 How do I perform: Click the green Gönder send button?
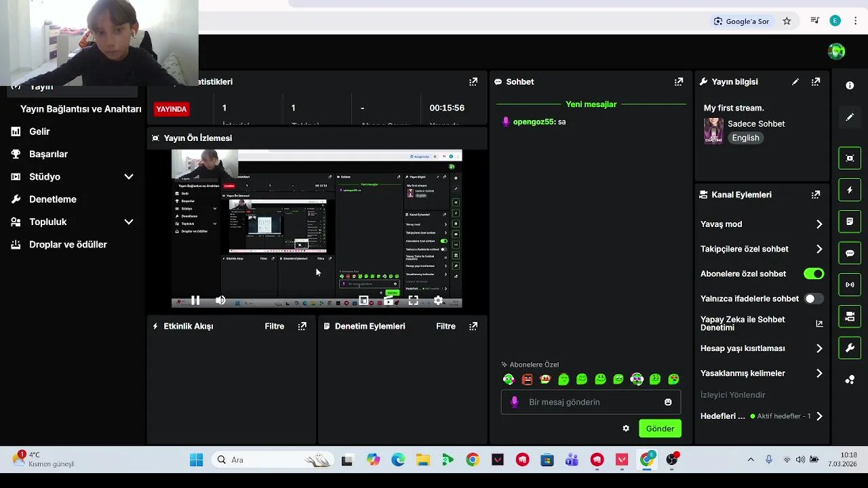tap(660, 428)
